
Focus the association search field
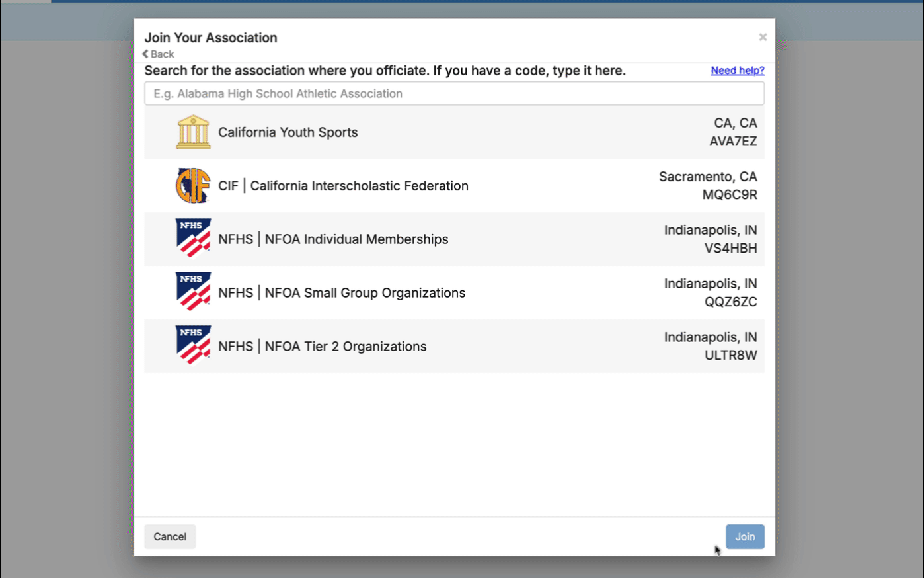[454, 94]
